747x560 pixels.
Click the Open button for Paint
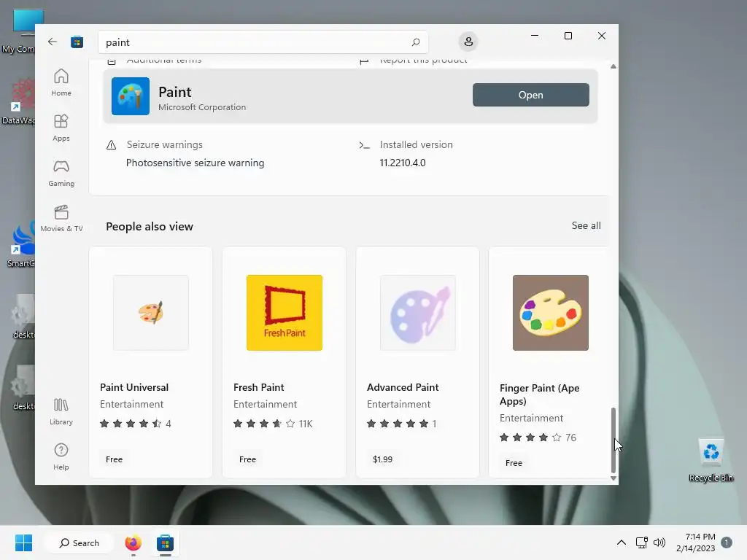pyautogui.click(x=531, y=95)
